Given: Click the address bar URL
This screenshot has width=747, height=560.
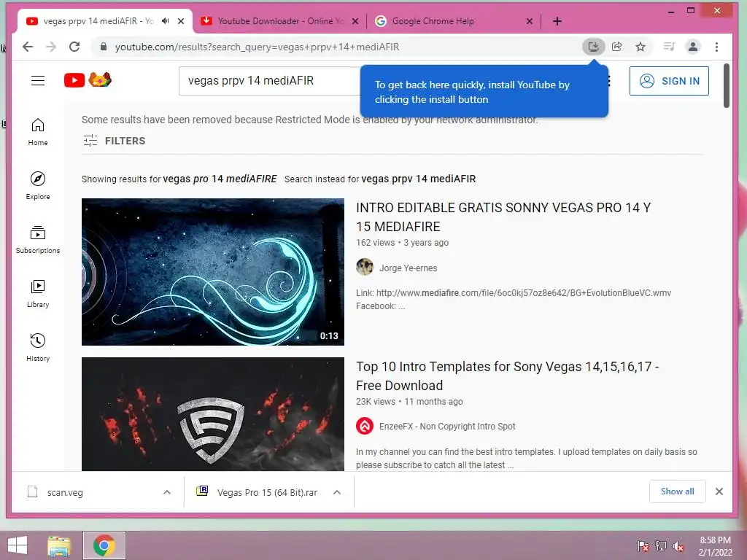Looking at the screenshot, I should pos(258,47).
